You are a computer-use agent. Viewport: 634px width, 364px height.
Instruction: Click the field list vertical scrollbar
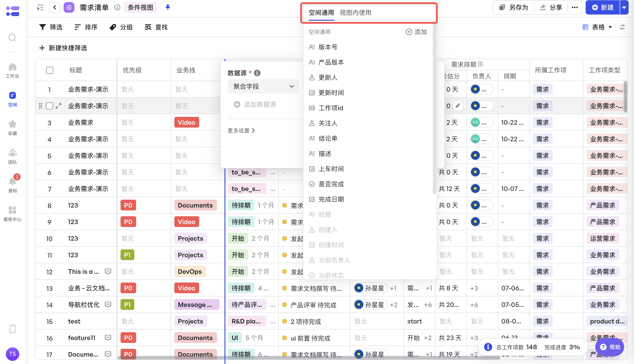pos(434,109)
